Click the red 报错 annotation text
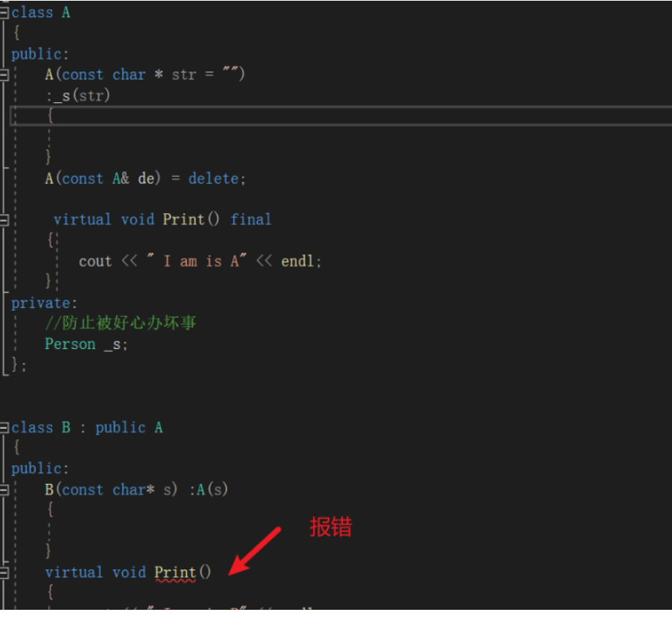The height and width of the screenshot is (618, 672). click(330, 527)
